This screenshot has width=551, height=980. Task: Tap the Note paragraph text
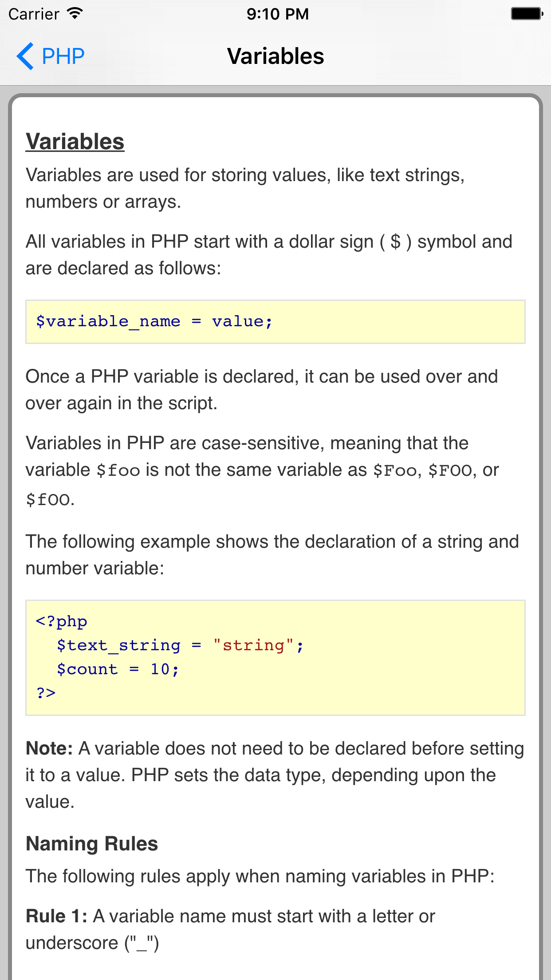275,774
